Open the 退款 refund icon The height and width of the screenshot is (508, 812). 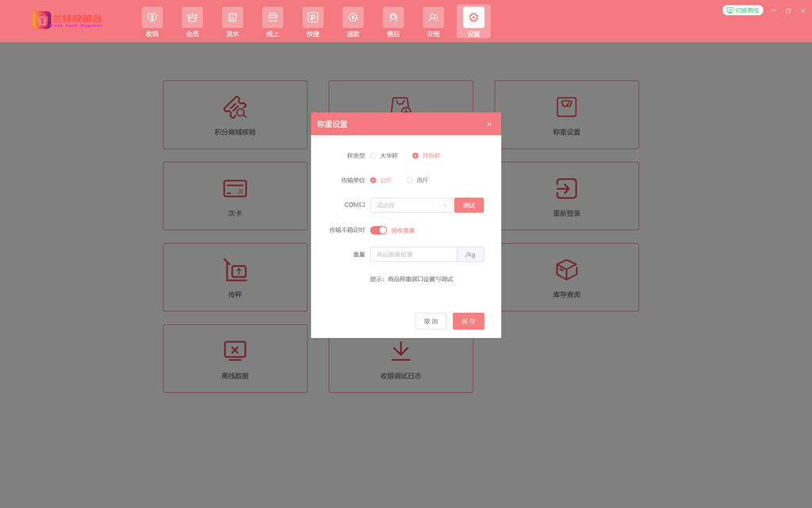point(353,17)
